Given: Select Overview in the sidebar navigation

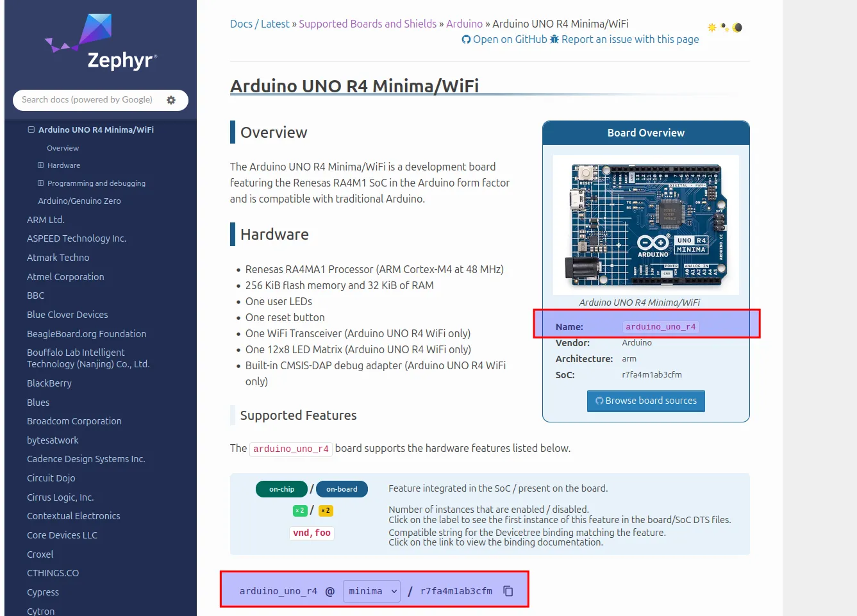Looking at the screenshot, I should pos(62,147).
